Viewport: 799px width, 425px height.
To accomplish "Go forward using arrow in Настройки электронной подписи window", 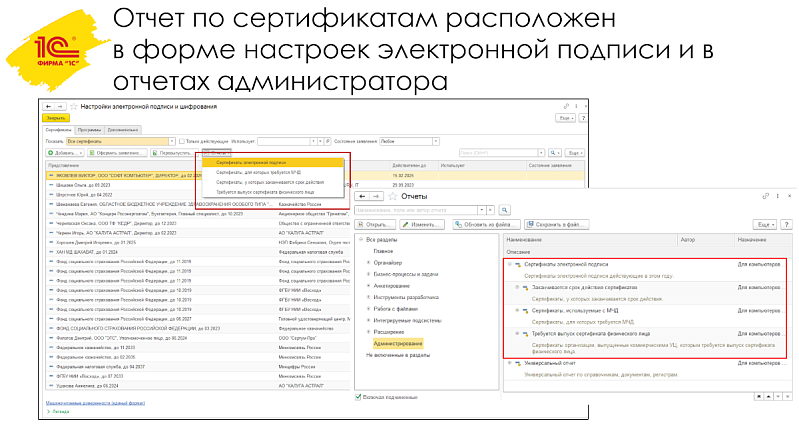I will point(60,107).
